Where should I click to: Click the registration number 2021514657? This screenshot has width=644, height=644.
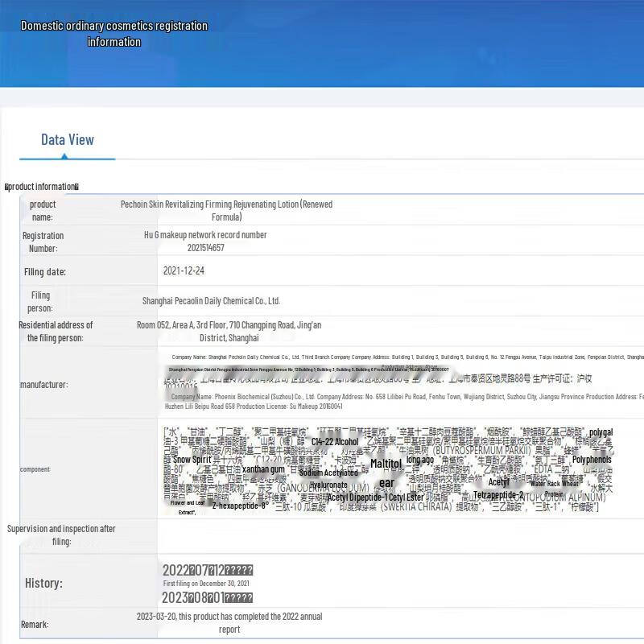click(205, 248)
